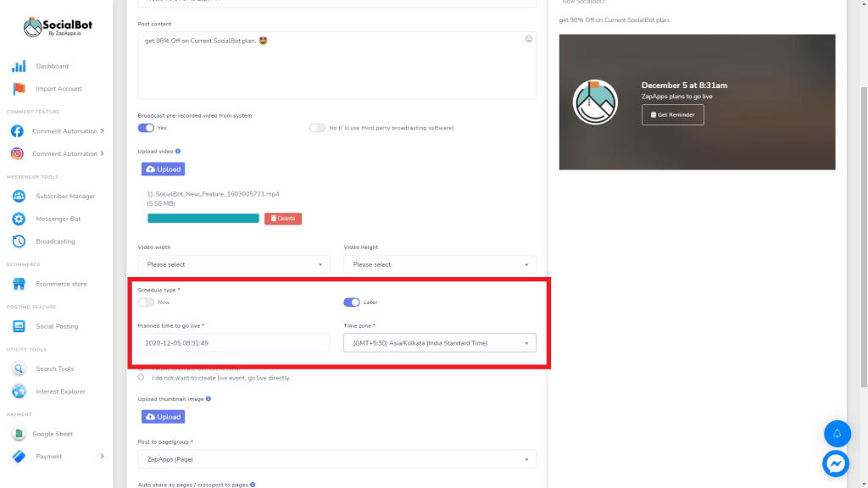Click in the Post content text area
The width and height of the screenshot is (868, 488).
click(x=337, y=65)
